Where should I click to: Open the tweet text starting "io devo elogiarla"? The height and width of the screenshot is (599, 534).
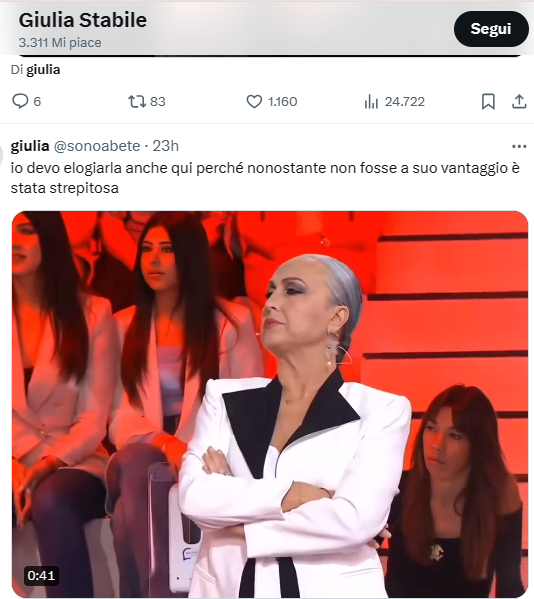coord(265,178)
